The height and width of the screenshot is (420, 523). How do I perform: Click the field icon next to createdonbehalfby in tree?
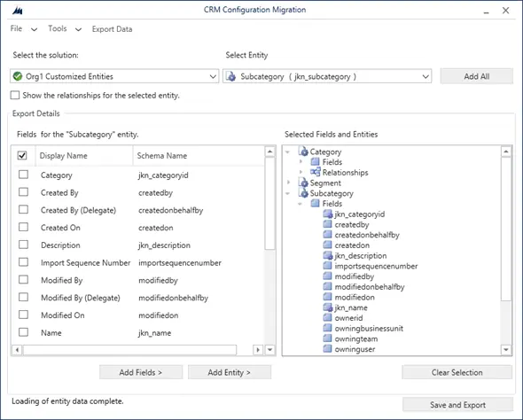(x=328, y=235)
